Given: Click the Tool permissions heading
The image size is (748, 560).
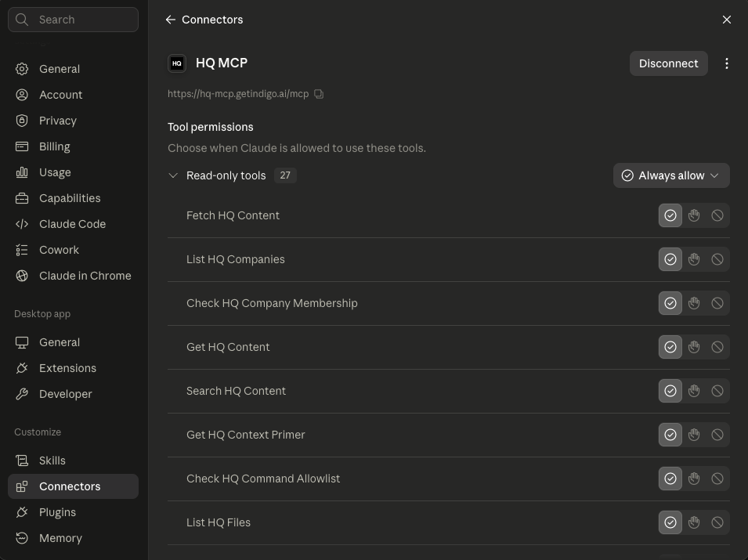Looking at the screenshot, I should [x=211, y=127].
